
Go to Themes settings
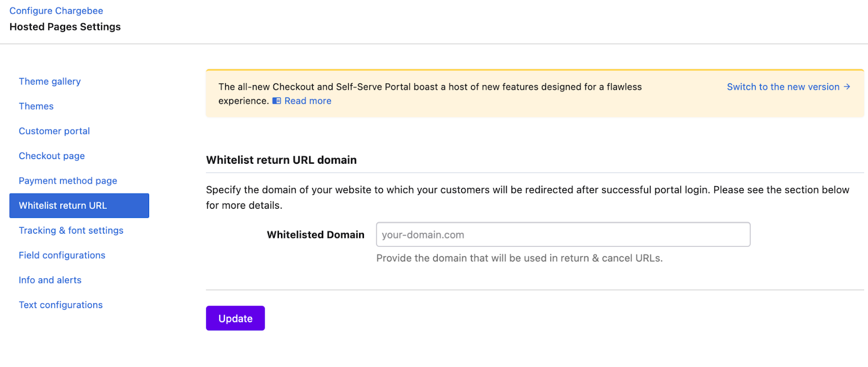pyautogui.click(x=36, y=106)
